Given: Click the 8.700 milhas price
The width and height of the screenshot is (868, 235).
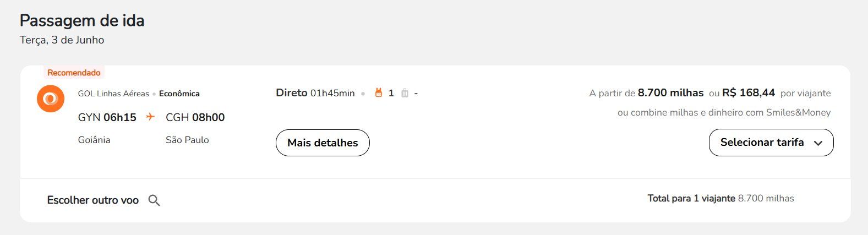Looking at the screenshot, I should click(670, 93).
